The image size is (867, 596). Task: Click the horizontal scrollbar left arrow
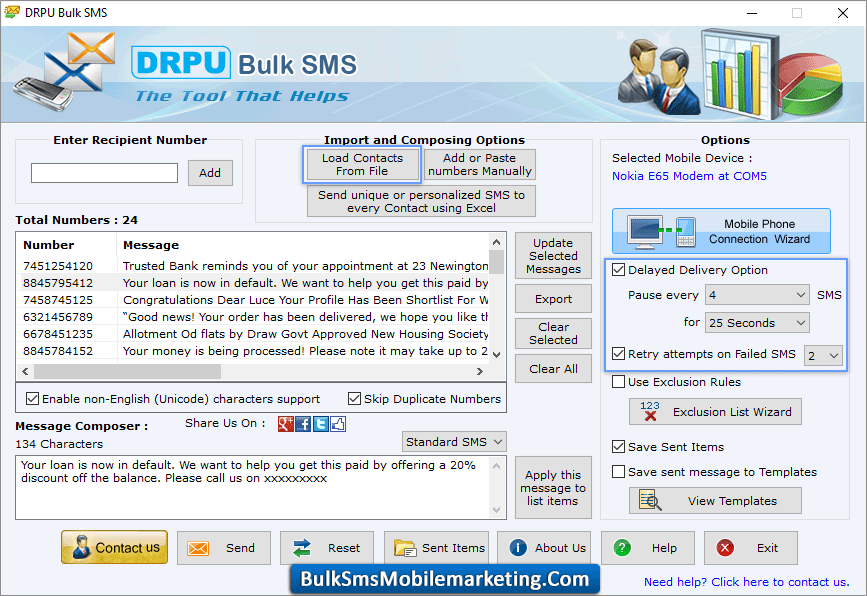tap(25, 372)
